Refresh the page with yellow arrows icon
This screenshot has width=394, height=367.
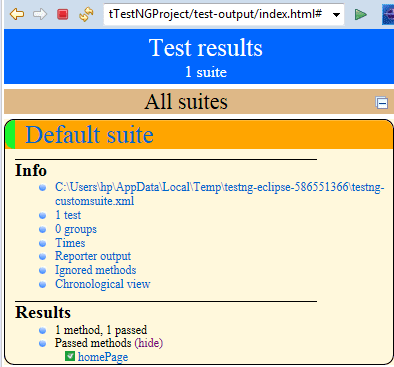86,14
